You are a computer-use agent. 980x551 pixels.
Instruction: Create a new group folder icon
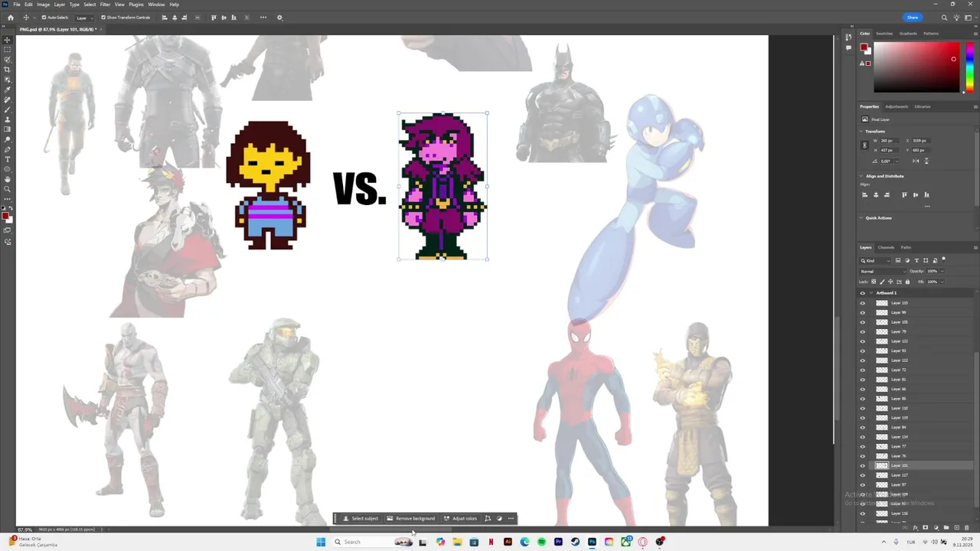[946, 528]
